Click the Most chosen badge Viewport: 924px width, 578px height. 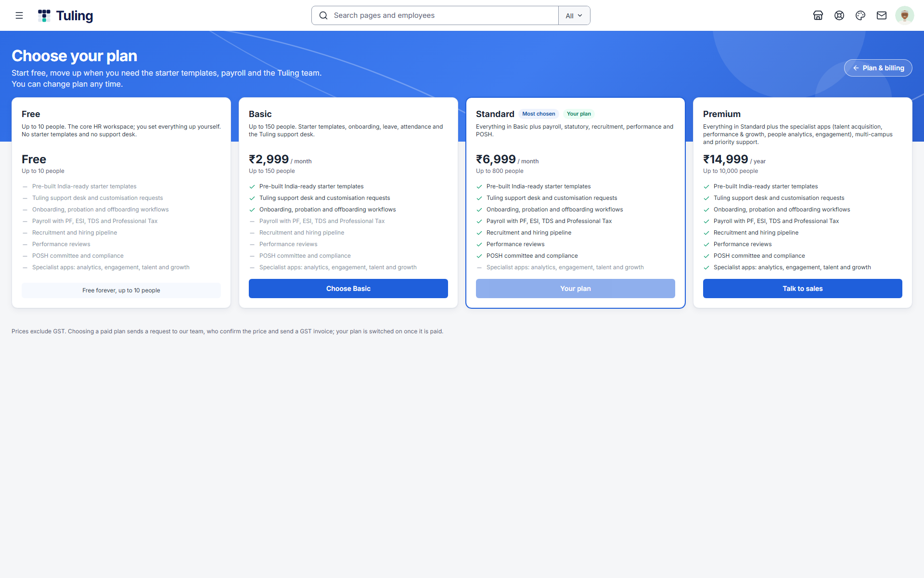pyautogui.click(x=539, y=114)
